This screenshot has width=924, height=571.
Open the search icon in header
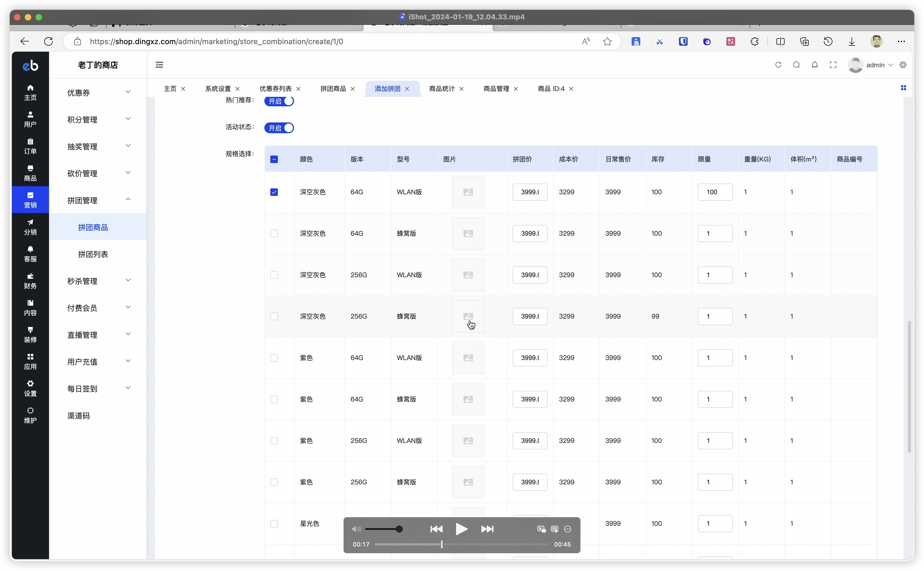[x=796, y=65]
